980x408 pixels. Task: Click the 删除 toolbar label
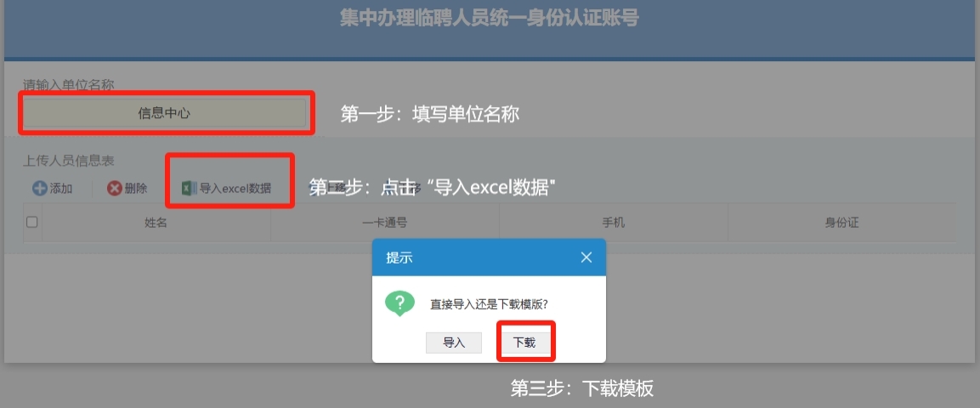136,188
